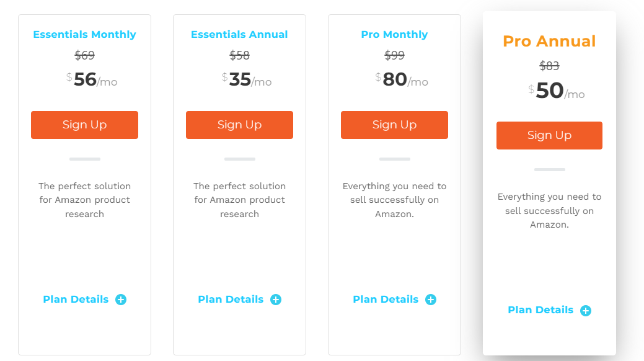Sign up for Pro Annual plan
Viewport: 644px width, 361px height.
(x=550, y=135)
